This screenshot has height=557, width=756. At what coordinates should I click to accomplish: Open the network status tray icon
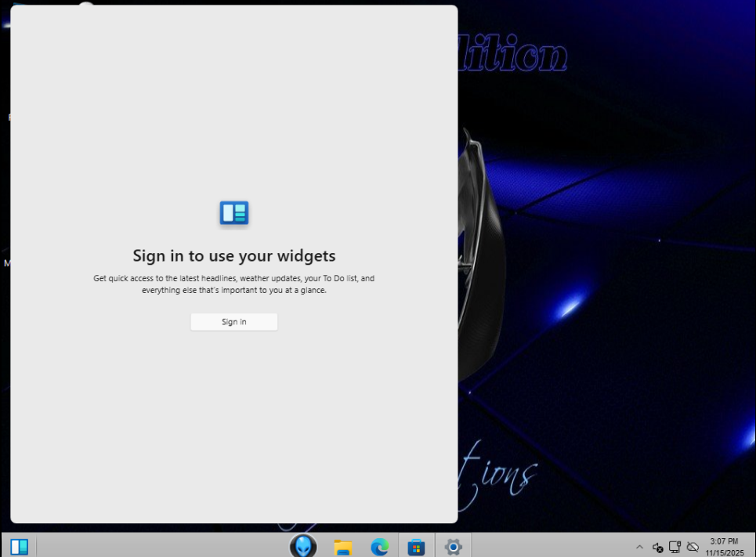[x=675, y=547]
